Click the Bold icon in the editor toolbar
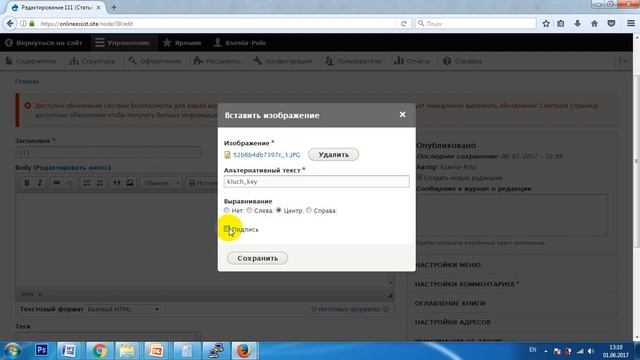 pos(27,183)
